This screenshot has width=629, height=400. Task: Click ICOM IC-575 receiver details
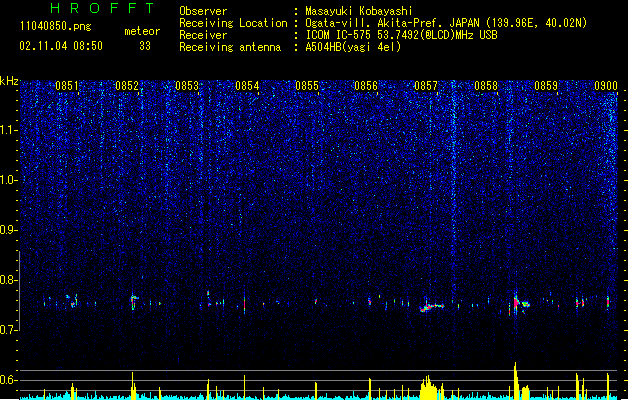tap(401, 35)
